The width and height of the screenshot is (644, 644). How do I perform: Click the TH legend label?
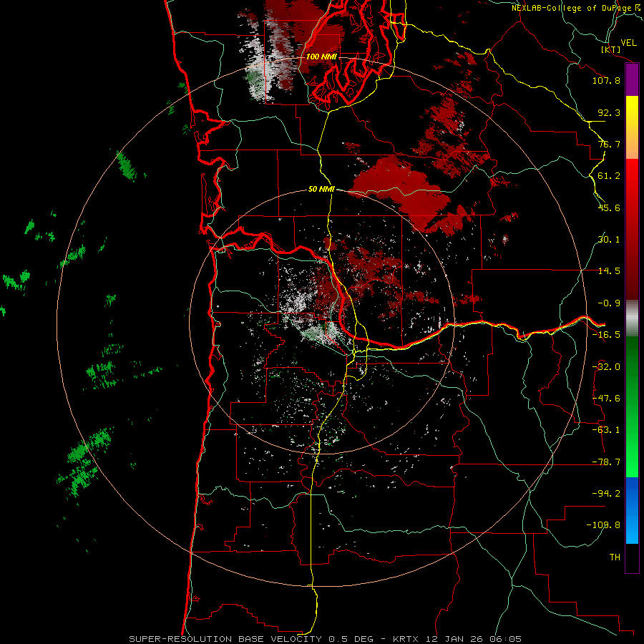(x=615, y=557)
